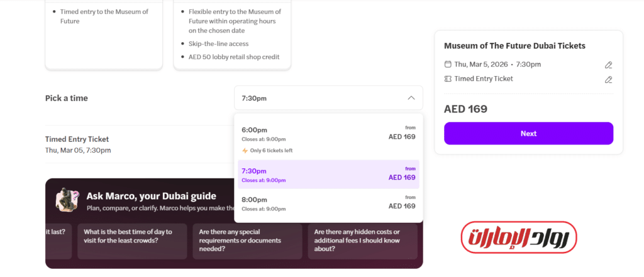Select the 6:00pm time slot
Screen dimensions: 644x277
point(328,134)
